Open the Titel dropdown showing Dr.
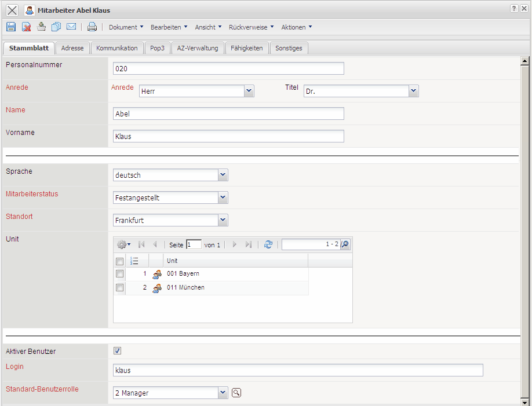 point(413,91)
